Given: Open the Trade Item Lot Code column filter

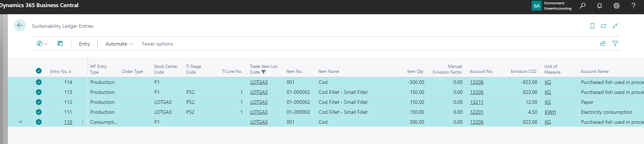Looking at the screenshot, I should (x=264, y=72).
